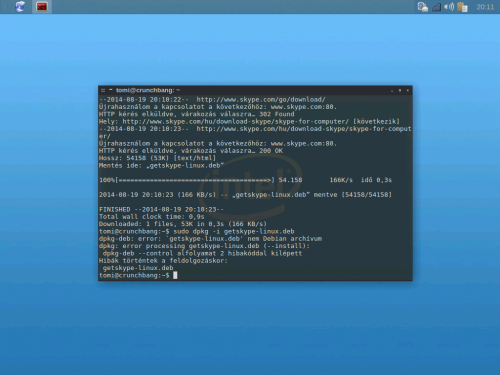Click the 'dpkg-deb --control alfolyamat' line
The image size is (500, 375).
pyautogui.click(x=202, y=253)
